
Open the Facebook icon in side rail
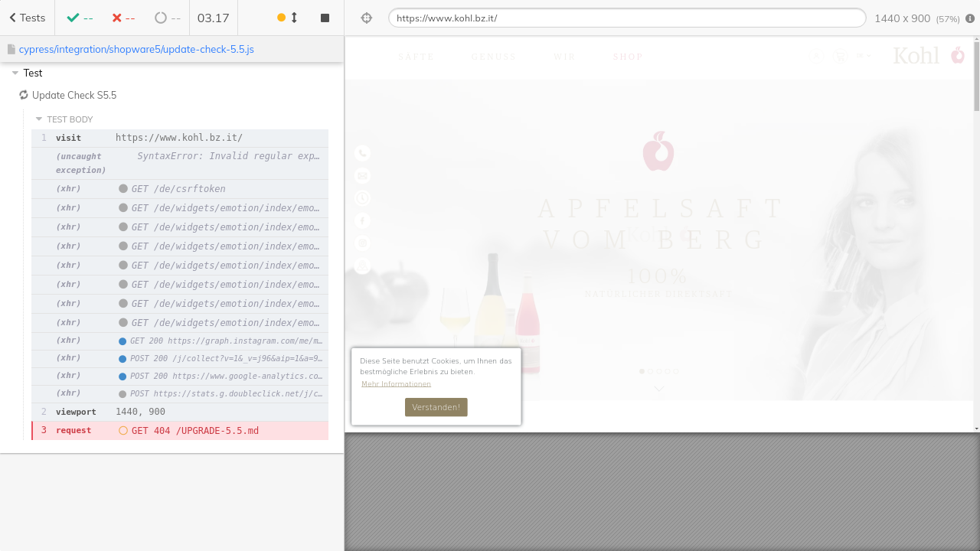[362, 220]
